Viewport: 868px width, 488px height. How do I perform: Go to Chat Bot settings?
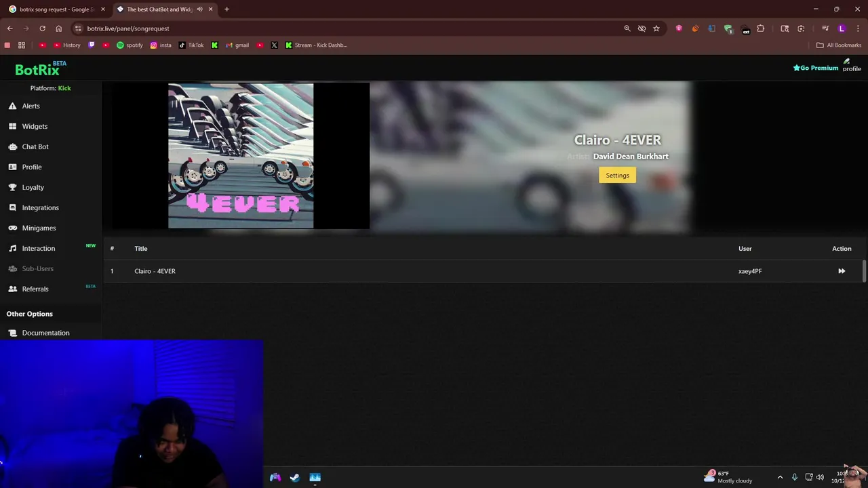point(35,146)
